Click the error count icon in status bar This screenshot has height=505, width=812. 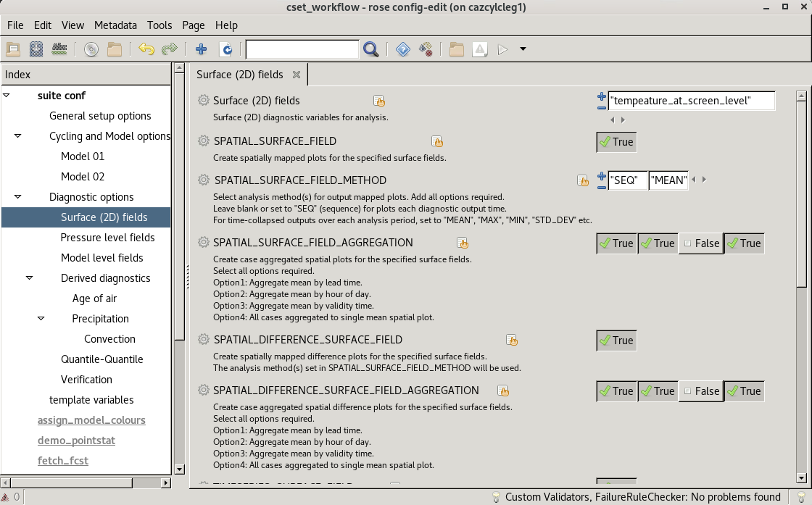click(x=5, y=497)
